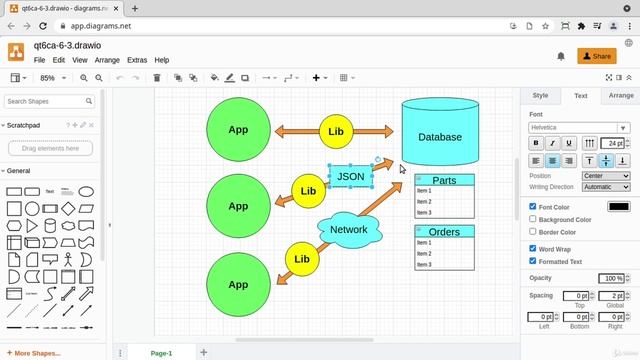Enable the Background Color checkbox
The width and height of the screenshot is (640, 360).
point(533,219)
